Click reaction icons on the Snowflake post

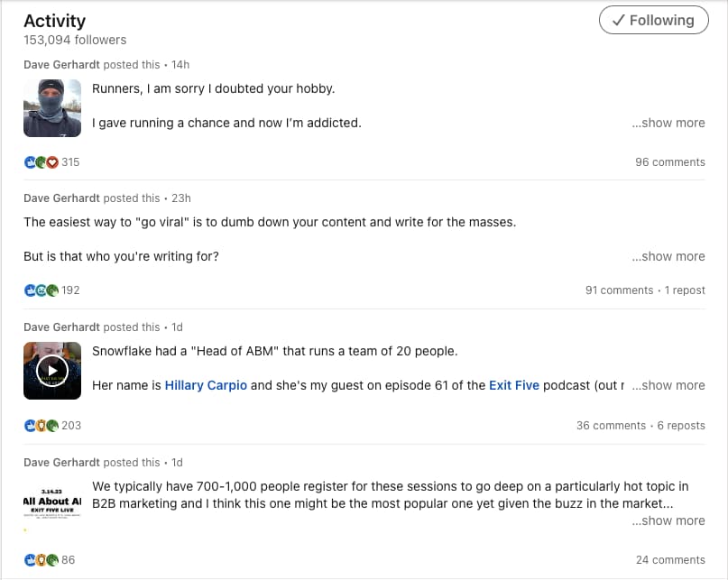pos(41,426)
